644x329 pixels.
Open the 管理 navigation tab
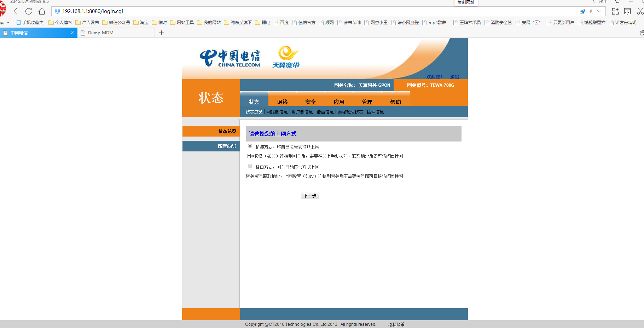[x=367, y=102]
